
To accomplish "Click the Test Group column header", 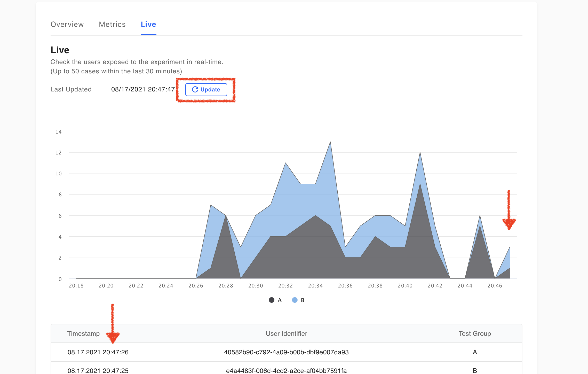I will 474,333.
